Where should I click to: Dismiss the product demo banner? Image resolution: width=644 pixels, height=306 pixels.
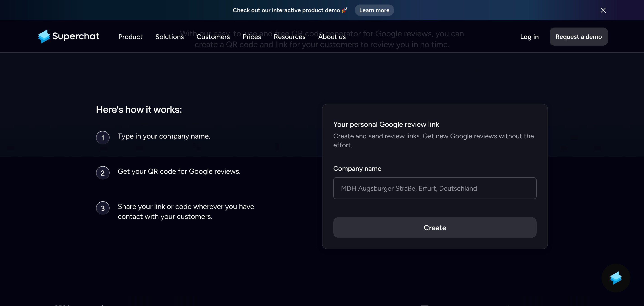click(x=603, y=10)
